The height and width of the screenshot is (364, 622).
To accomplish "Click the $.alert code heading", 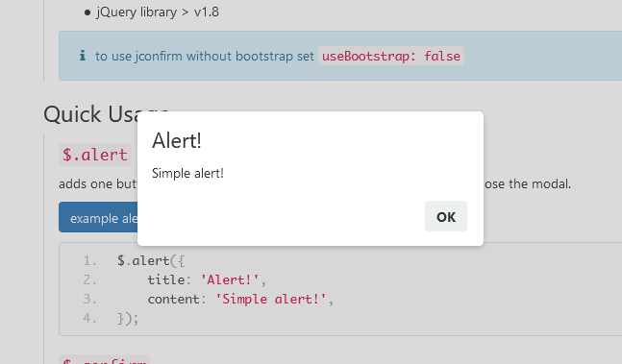I will (x=95, y=155).
